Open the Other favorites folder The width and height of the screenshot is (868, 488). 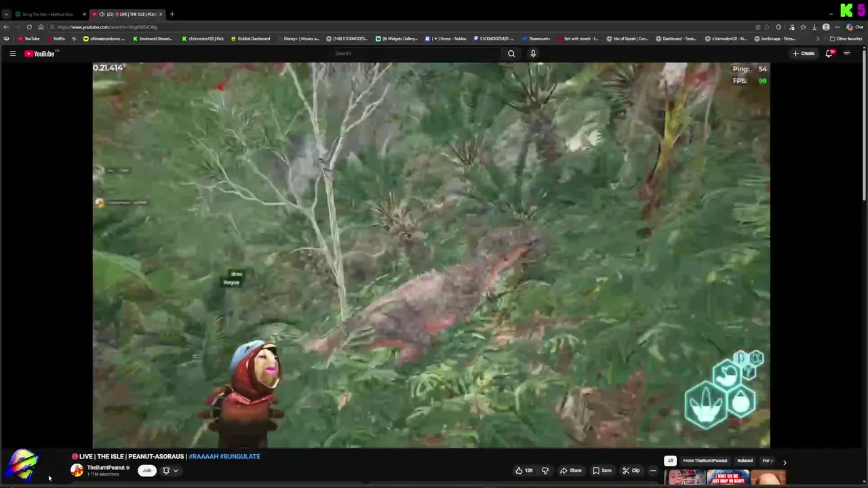tap(846, 39)
